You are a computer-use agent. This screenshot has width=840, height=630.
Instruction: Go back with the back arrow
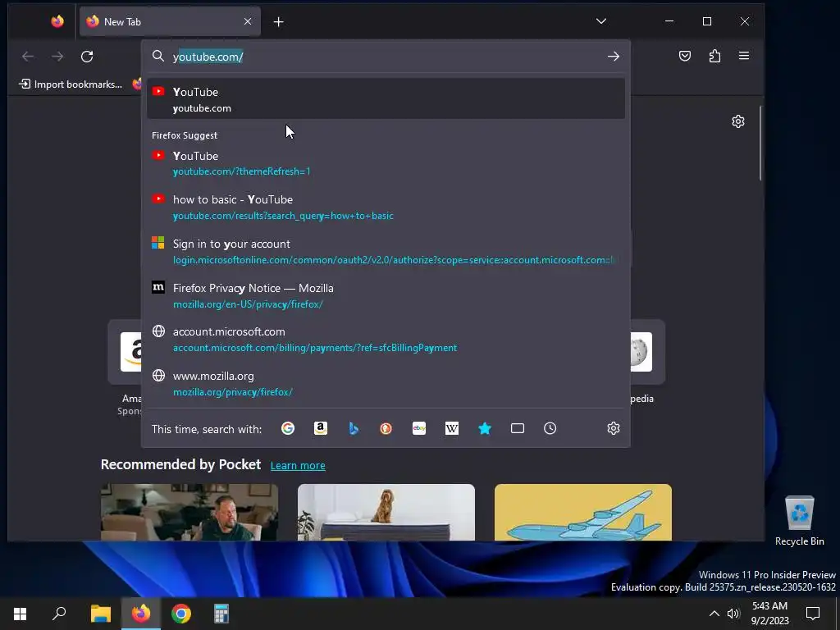pyautogui.click(x=28, y=57)
